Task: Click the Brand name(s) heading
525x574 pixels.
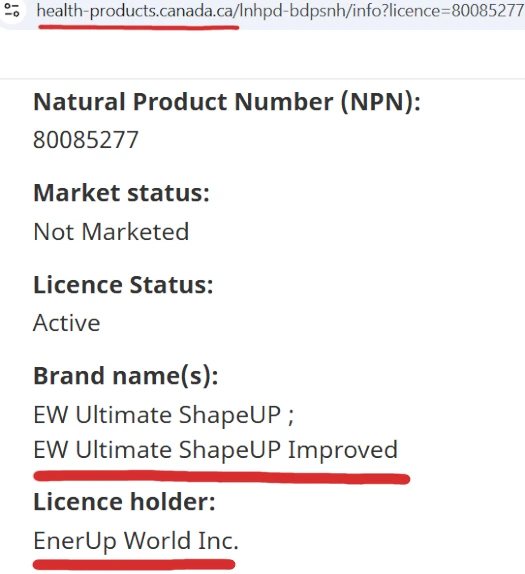Action: [x=126, y=376]
